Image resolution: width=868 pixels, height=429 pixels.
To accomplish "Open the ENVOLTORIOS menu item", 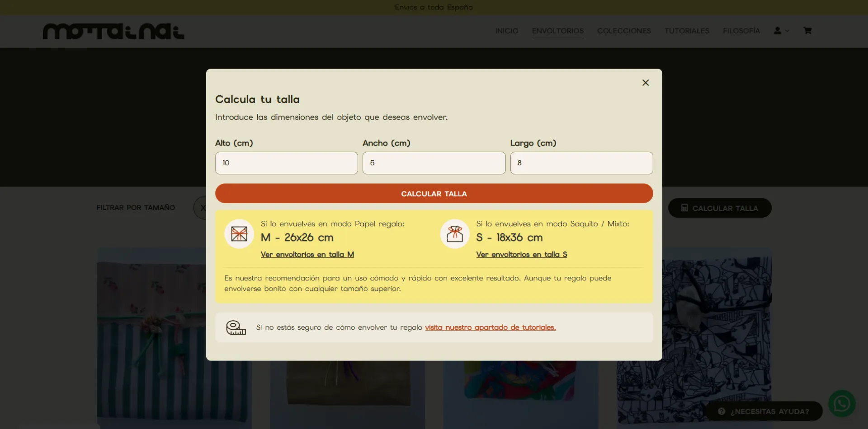I will (558, 31).
